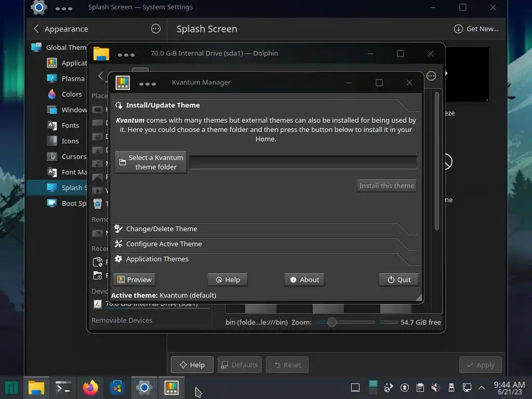Image resolution: width=532 pixels, height=399 pixels.
Task: Click Select a Kvantum theme folder button
Action: click(151, 162)
